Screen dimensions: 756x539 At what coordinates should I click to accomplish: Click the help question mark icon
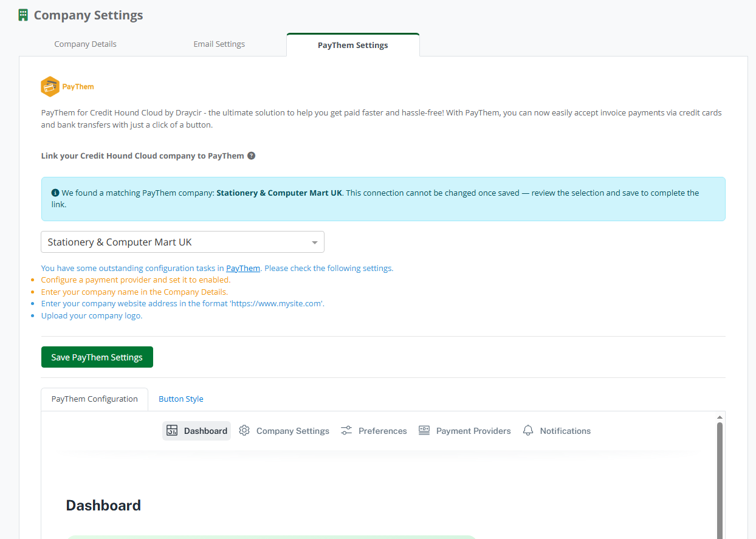252,156
